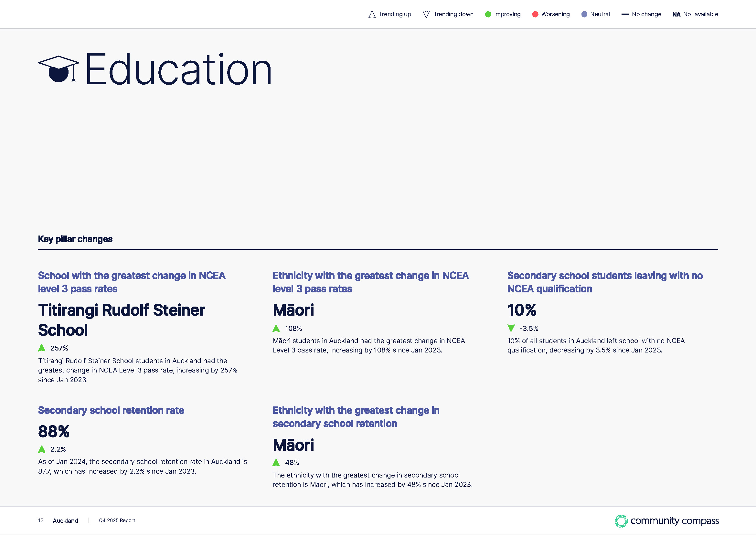756x535 pixels.
Task: Click the No change dash symbol
Action: (625, 15)
